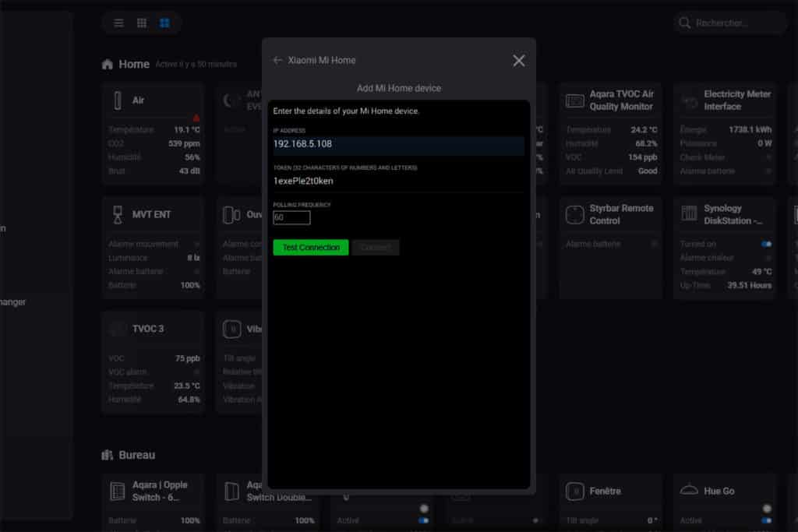Go back using the arrow beside Xiaomi Mi Home
The width and height of the screenshot is (798, 532).
click(x=277, y=61)
